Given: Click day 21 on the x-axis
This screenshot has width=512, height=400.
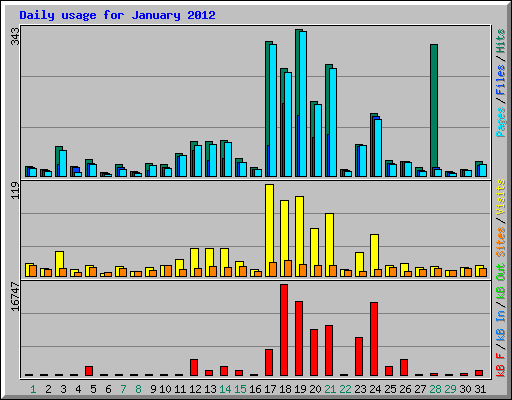Looking at the screenshot, I should 330,389.
